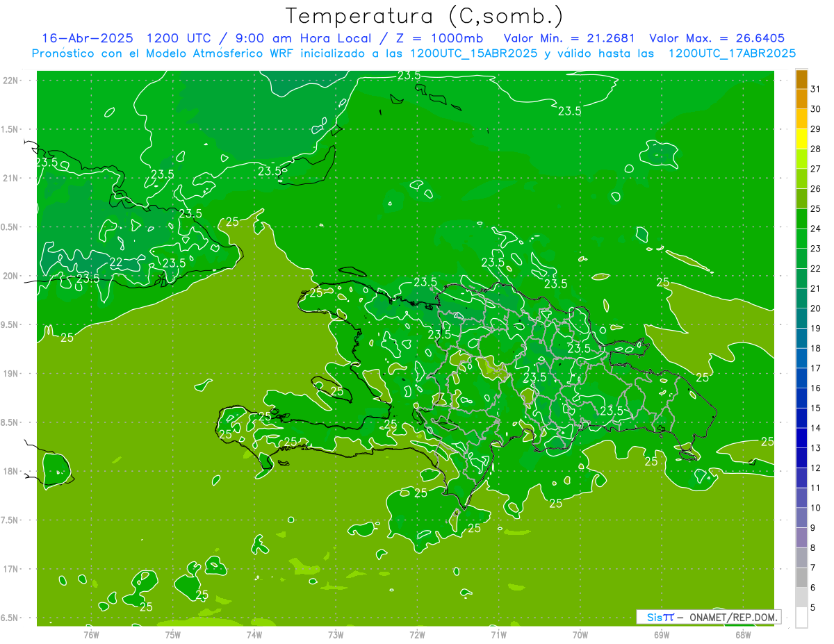Click the "Valor Min. = 21.2681" value

pyautogui.click(x=569, y=38)
